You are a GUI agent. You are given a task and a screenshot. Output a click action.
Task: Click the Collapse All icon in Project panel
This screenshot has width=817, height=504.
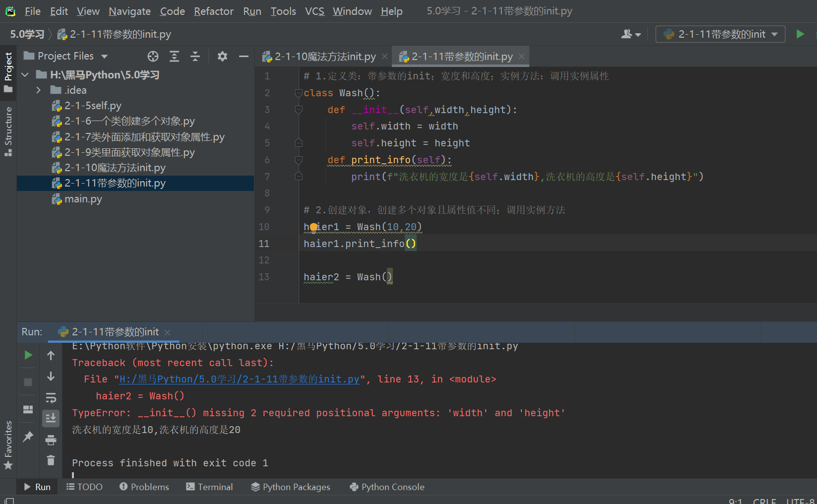[195, 56]
